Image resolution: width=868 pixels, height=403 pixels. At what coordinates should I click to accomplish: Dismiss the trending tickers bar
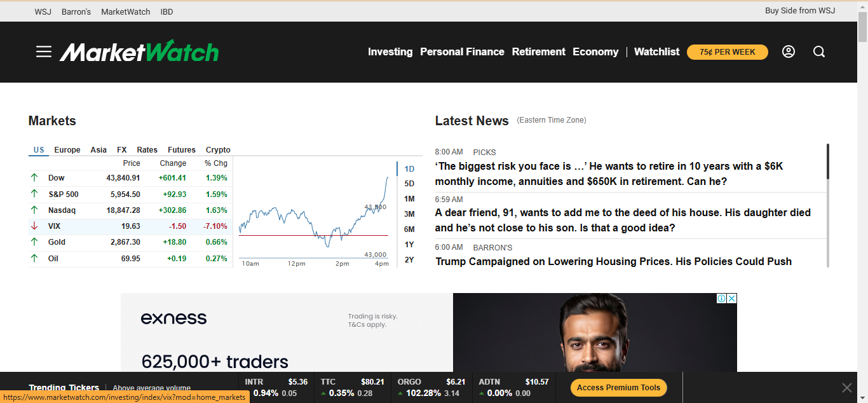click(846, 388)
